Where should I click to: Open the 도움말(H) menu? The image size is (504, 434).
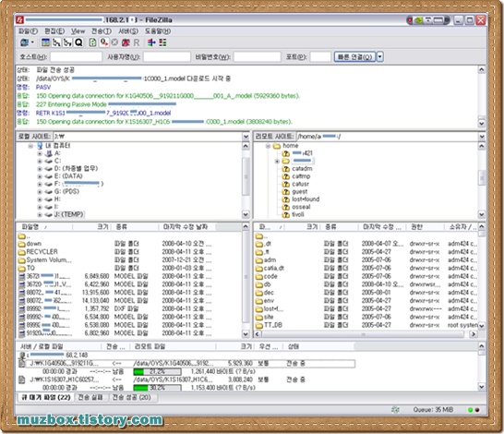(x=158, y=31)
